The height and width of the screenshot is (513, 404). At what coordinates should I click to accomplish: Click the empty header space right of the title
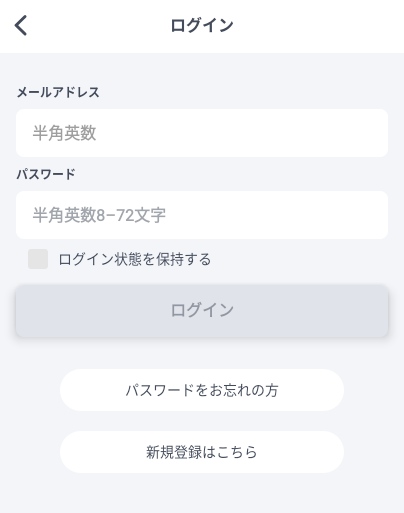[317, 25]
